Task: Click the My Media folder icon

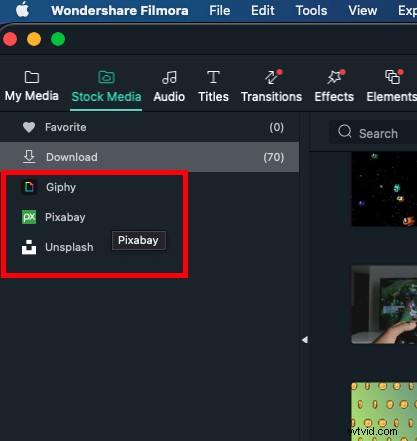Action: point(32,77)
